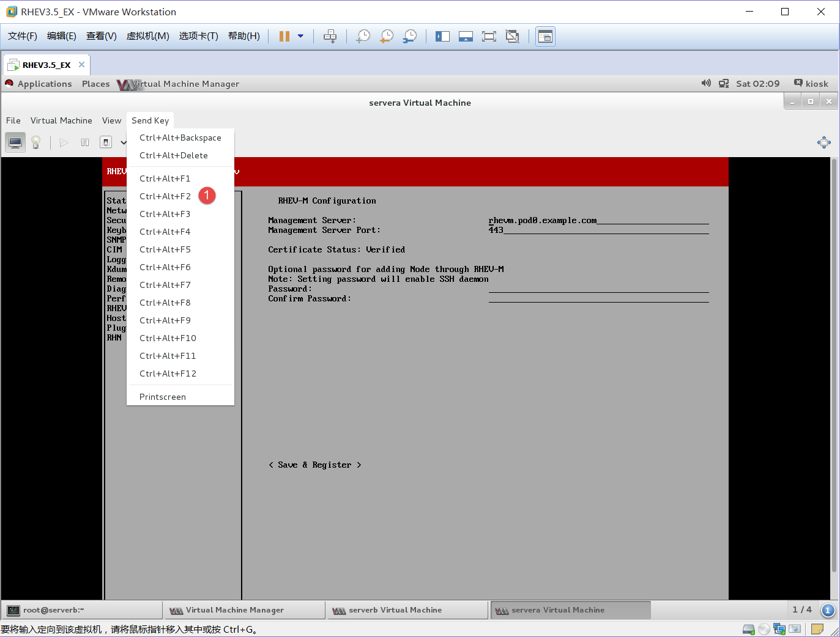Expand the shutdown options arrow
Screen dimensions: 840x637
tap(123, 142)
